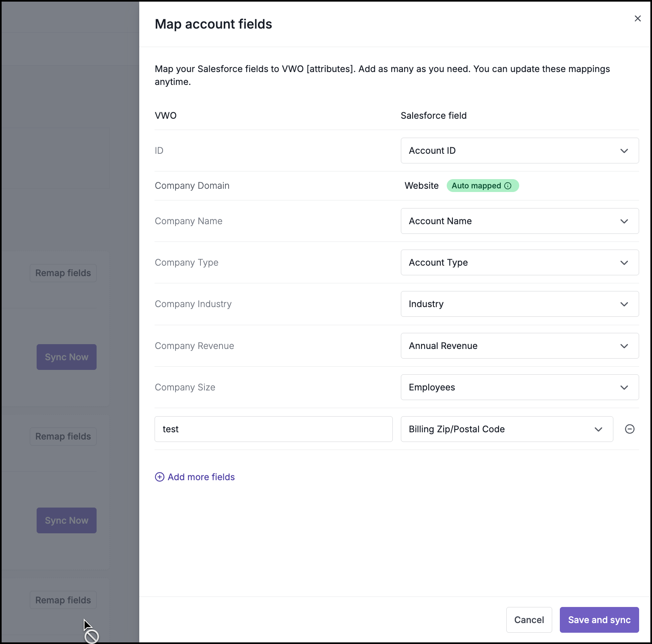The height and width of the screenshot is (644, 652).
Task: Click the chevron arrow in Industry dropdown
Action: point(624,304)
